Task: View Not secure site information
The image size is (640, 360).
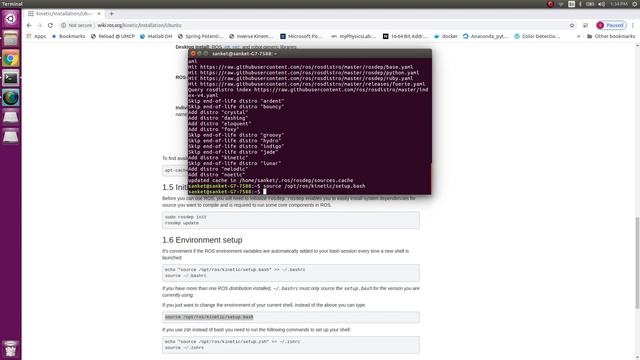Action: click(76, 25)
